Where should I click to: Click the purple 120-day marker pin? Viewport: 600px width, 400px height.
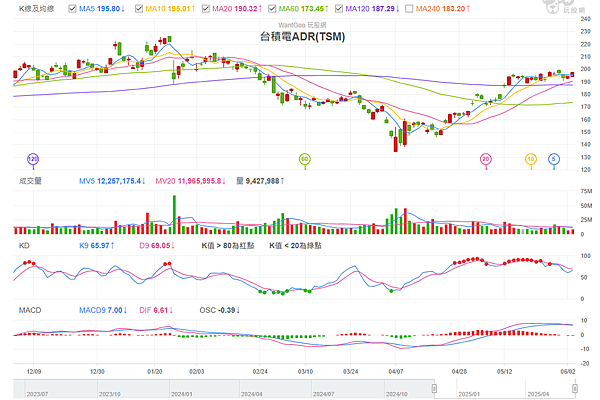pyautogui.click(x=33, y=159)
